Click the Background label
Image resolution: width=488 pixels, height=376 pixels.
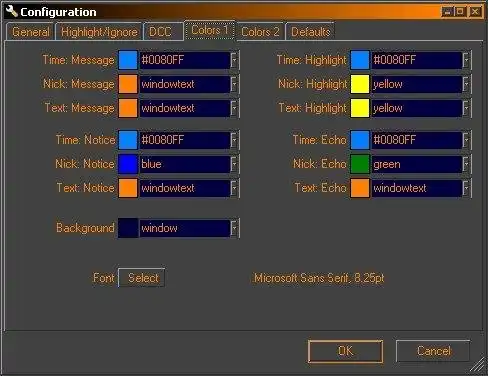85,228
